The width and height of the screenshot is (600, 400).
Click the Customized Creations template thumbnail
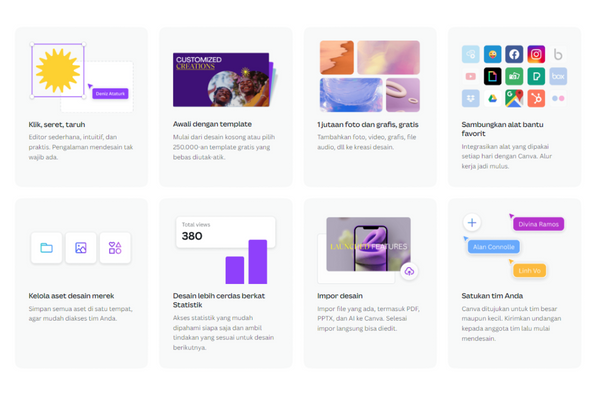[x=220, y=78]
